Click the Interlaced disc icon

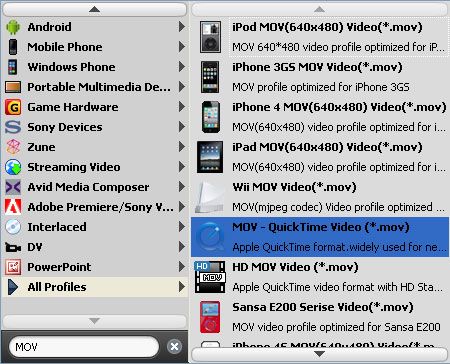click(x=13, y=227)
